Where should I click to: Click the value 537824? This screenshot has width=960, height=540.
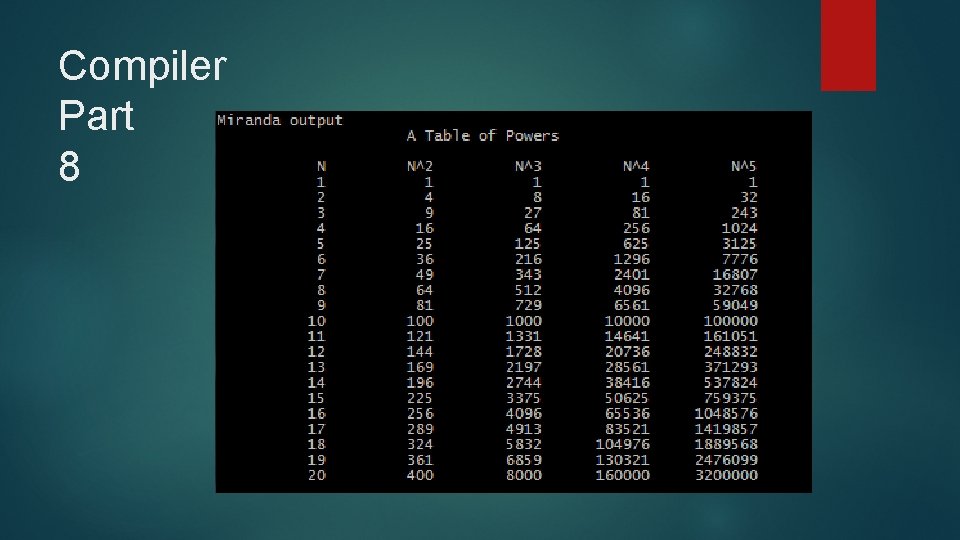[x=730, y=383]
